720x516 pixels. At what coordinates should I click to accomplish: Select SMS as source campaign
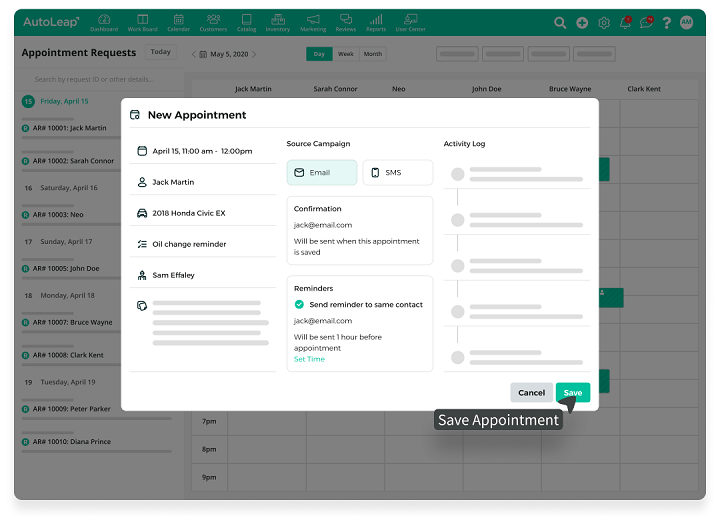[x=397, y=173]
